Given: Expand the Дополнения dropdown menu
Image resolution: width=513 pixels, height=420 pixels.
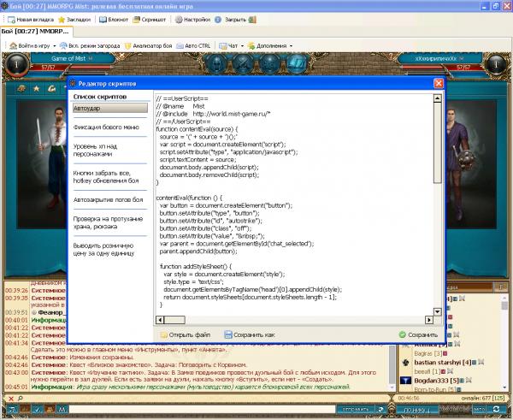Looking at the screenshot, I should [x=272, y=45].
